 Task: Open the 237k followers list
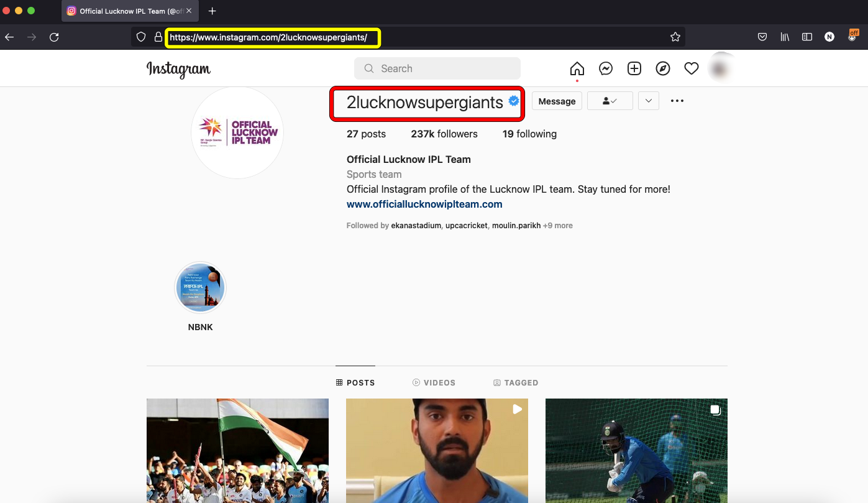[444, 134]
